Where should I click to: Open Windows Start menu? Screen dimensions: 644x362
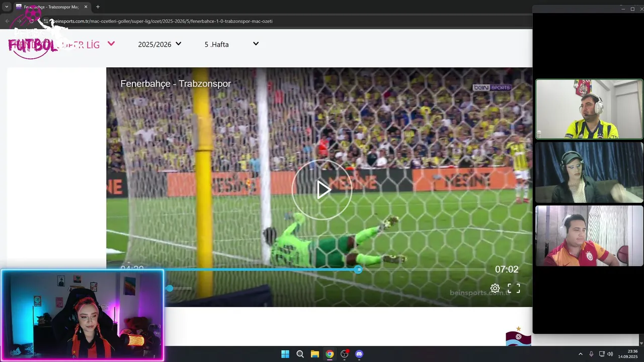click(x=285, y=354)
